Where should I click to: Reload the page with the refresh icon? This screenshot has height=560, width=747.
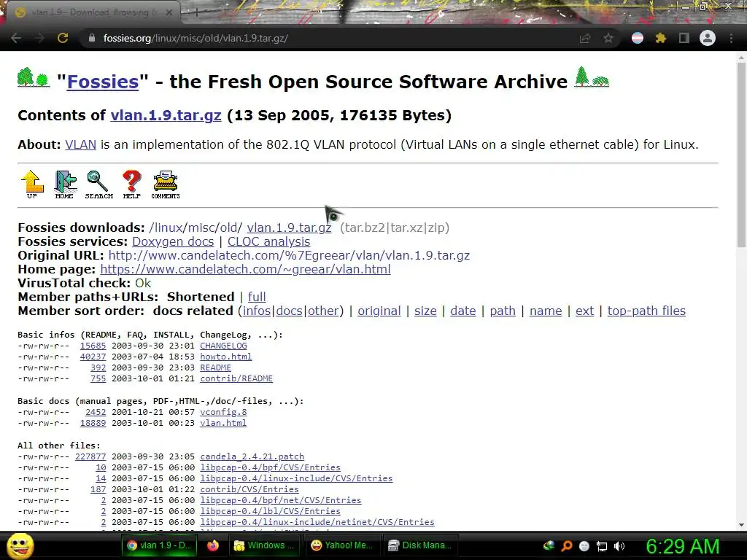click(63, 38)
